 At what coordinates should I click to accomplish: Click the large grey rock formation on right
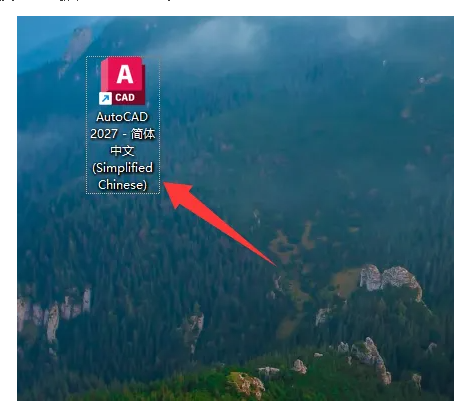390,279
